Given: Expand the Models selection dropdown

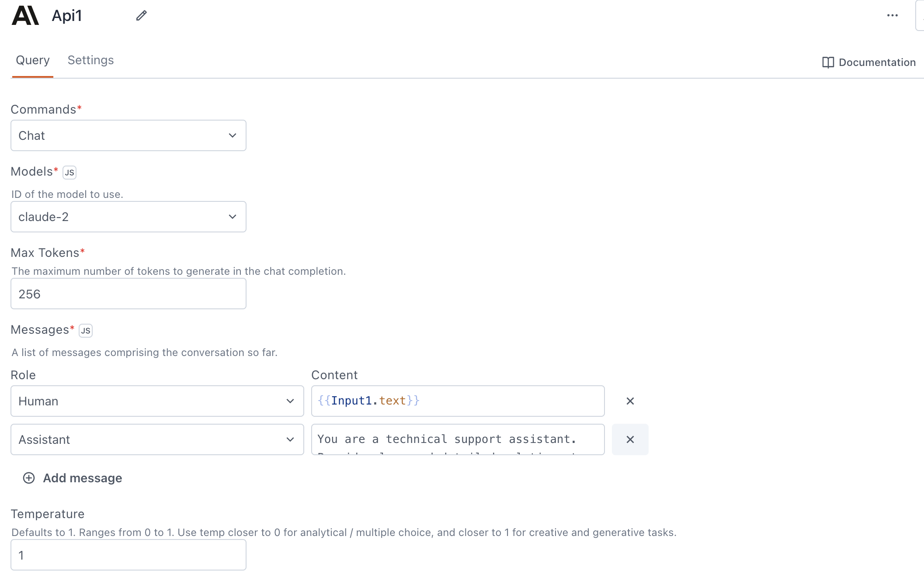Looking at the screenshot, I should pyautogui.click(x=233, y=216).
